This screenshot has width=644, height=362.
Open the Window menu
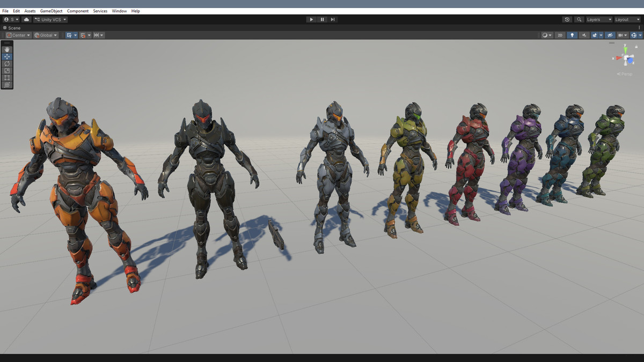click(x=119, y=11)
